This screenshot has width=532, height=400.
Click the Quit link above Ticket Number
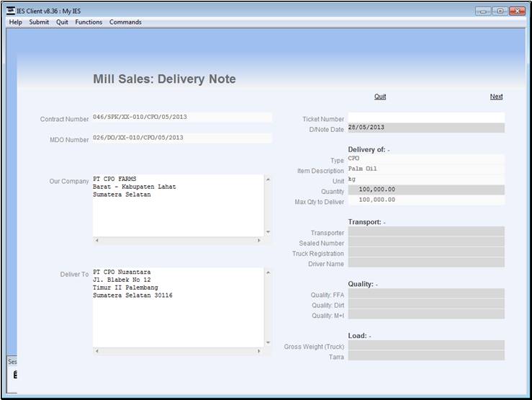(x=380, y=97)
